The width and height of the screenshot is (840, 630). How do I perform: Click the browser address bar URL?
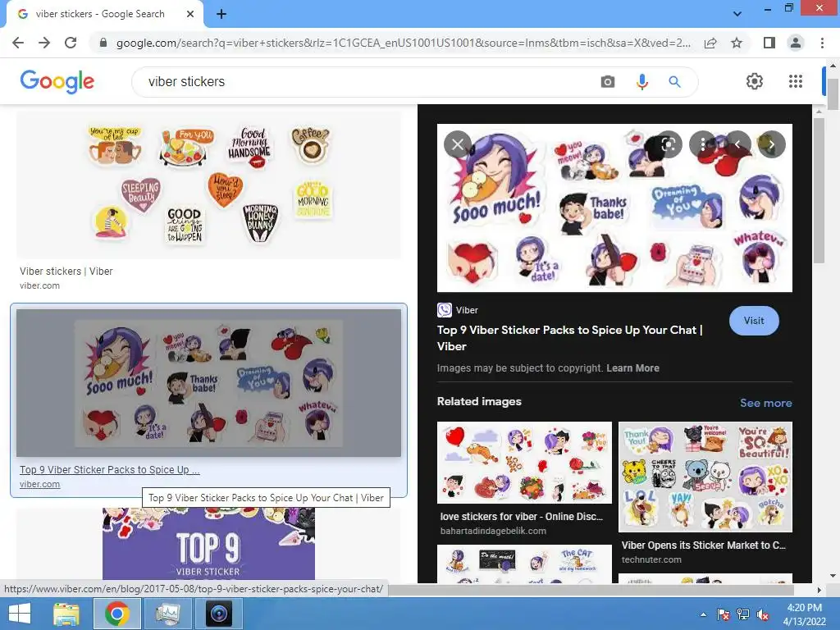point(403,43)
